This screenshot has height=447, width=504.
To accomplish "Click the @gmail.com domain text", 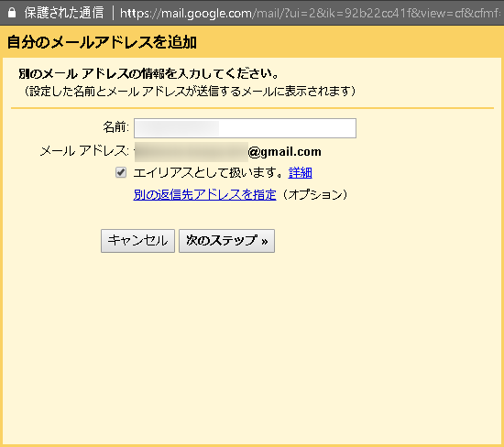I will pos(284,152).
